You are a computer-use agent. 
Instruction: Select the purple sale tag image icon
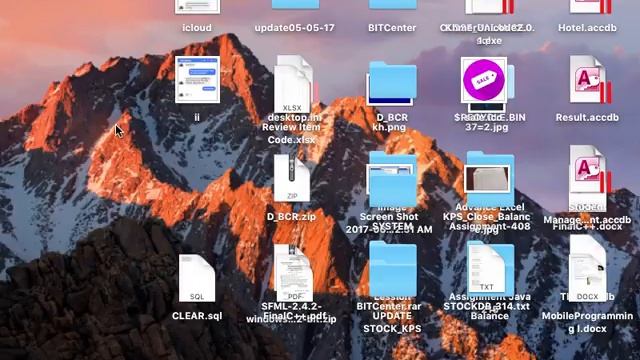pos(484,80)
